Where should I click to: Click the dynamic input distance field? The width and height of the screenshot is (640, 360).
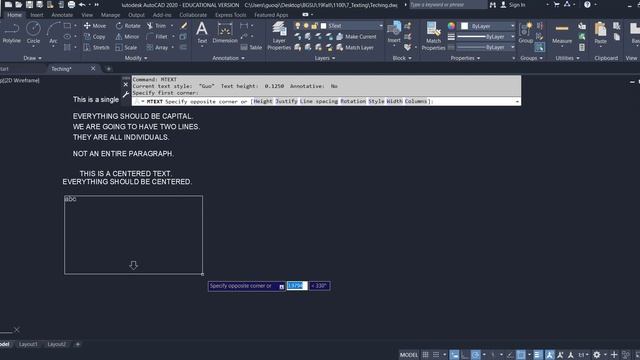pos(297,286)
